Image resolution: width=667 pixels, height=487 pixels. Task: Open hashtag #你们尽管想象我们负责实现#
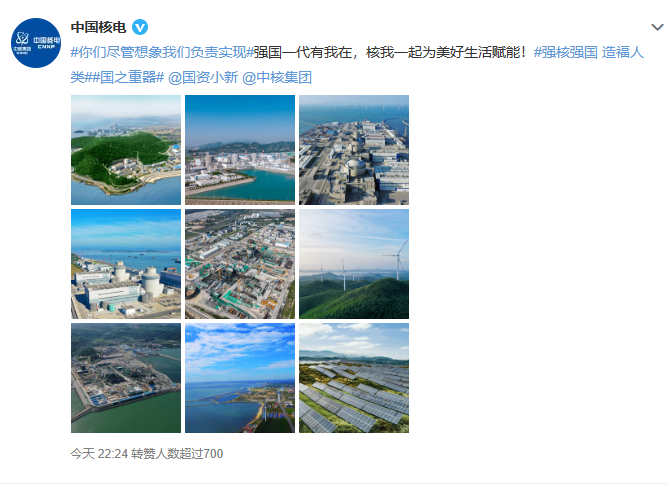pyautogui.click(x=162, y=52)
